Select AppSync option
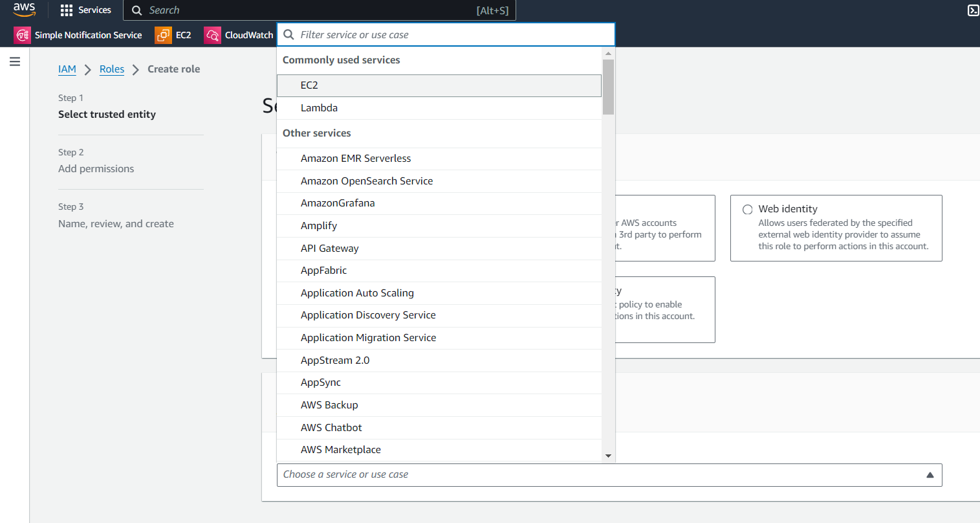This screenshot has height=523, width=980. 439,383
